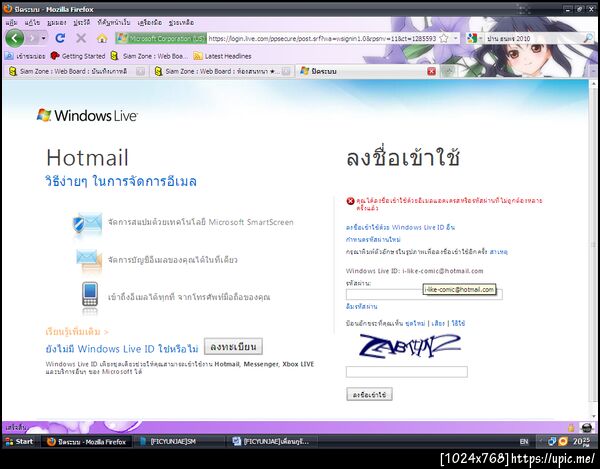Switch to the first Siam Zone Web Board tab
Image resolution: width=600 pixels, height=469 pixels.
pos(73,72)
